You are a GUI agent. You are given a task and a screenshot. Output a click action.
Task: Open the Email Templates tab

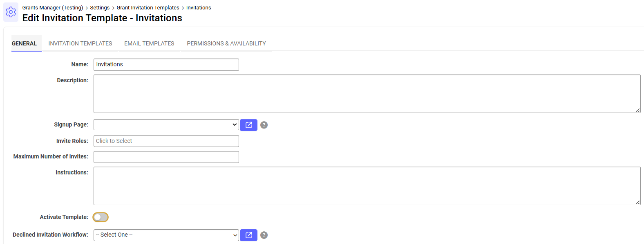point(149,43)
